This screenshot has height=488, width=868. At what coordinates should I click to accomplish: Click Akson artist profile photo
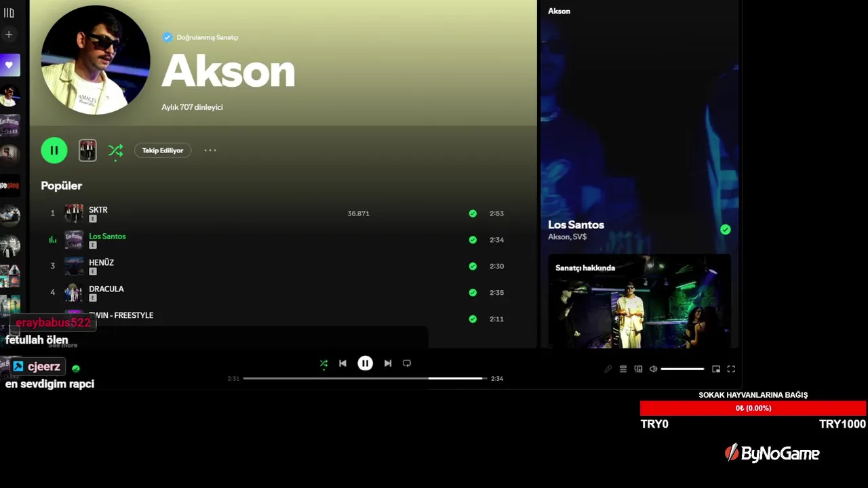96,60
